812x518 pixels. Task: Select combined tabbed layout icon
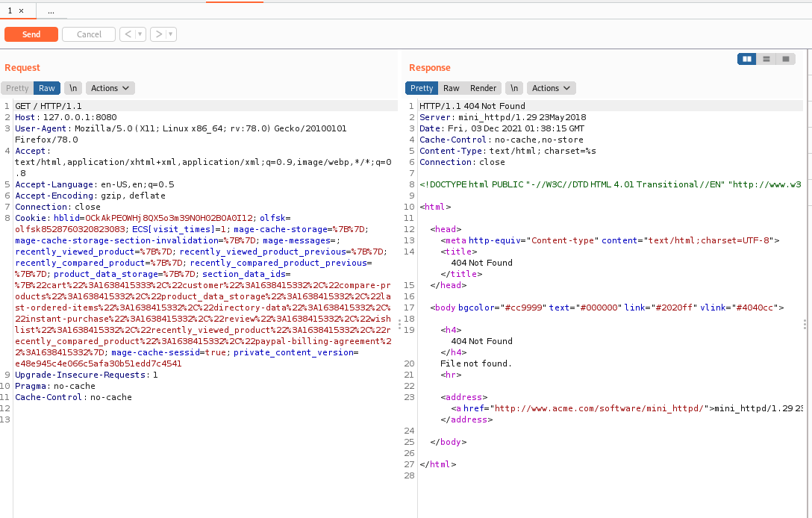(786, 59)
